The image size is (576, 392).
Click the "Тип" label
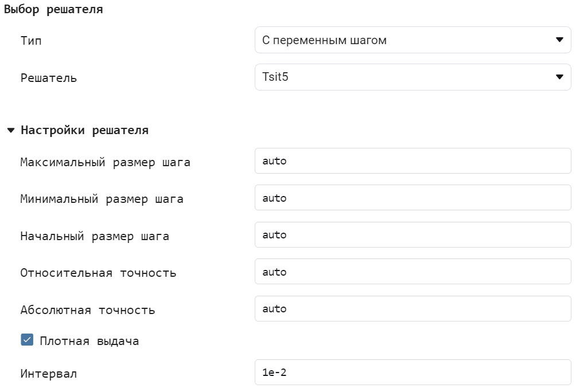pyautogui.click(x=31, y=41)
